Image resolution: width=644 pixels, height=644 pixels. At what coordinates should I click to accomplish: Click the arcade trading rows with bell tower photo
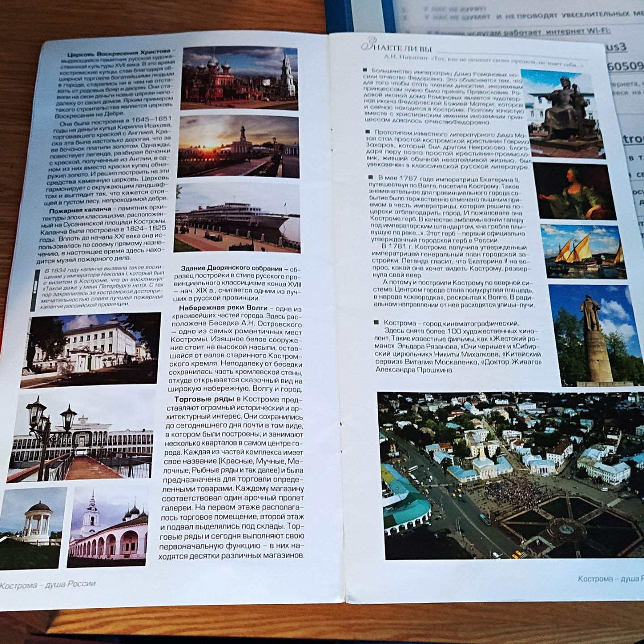(x=108, y=527)
